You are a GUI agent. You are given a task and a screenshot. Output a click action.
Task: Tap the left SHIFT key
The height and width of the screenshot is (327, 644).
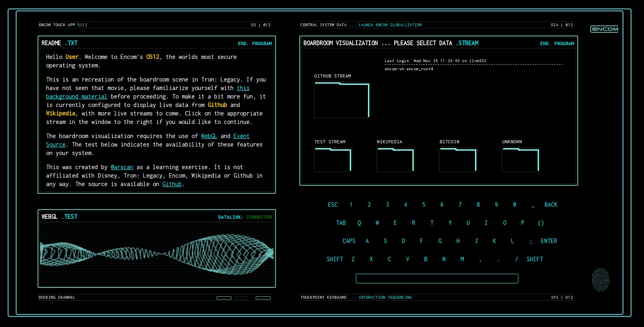tap(335, 259)
